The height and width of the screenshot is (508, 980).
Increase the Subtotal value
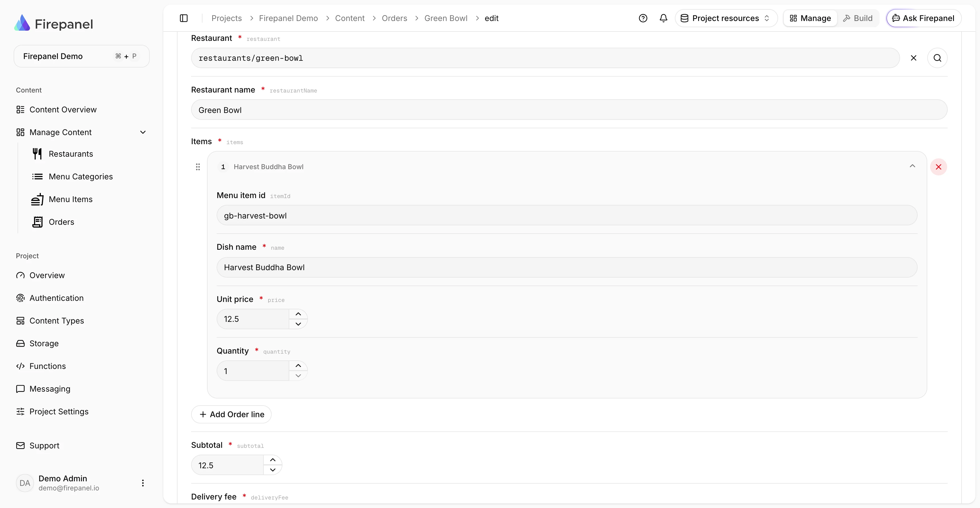click(273, 460)
